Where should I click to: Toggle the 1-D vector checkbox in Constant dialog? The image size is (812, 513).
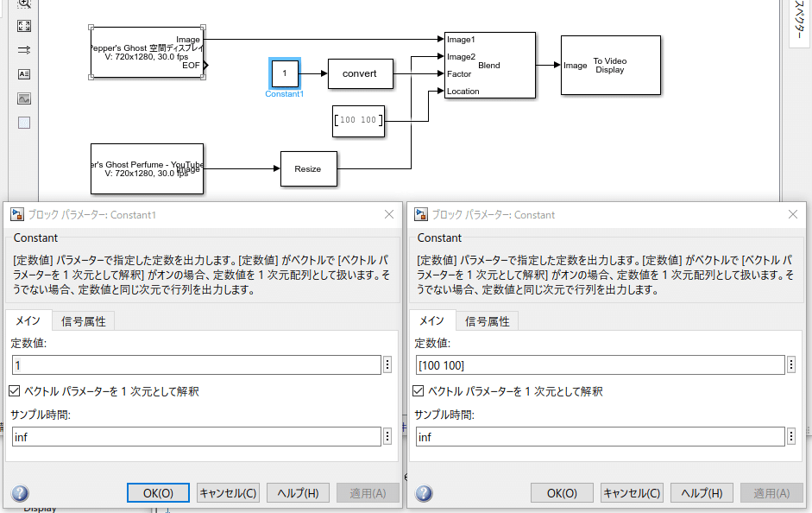418,391
